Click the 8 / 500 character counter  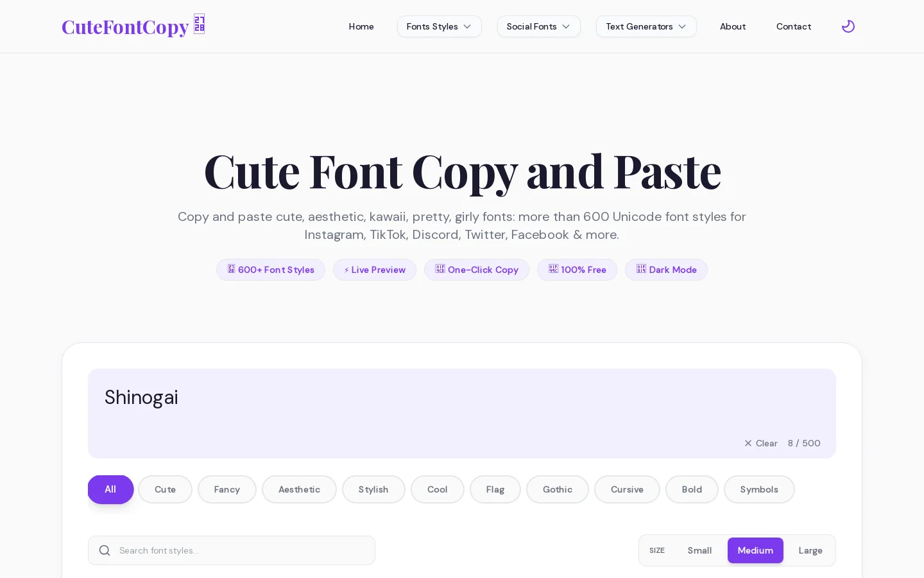tap(804, 443)
